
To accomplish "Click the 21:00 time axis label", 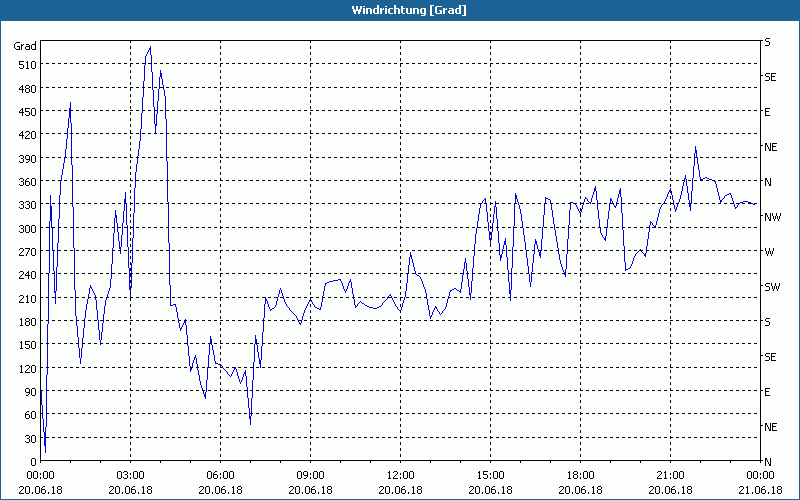I will coord(670,476).
